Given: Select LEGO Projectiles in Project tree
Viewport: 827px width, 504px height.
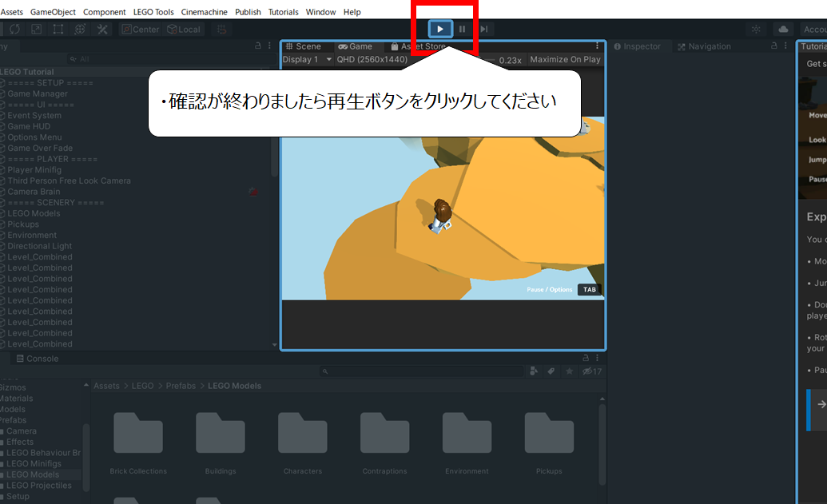Looking at the screenshot, I should 39,486.
